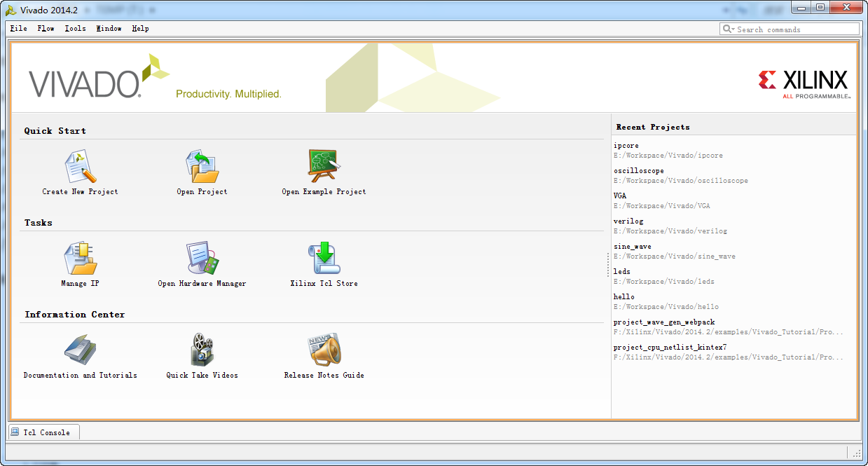Expand the Tools menu
The image size is (868, 466).
coord(75,29)
